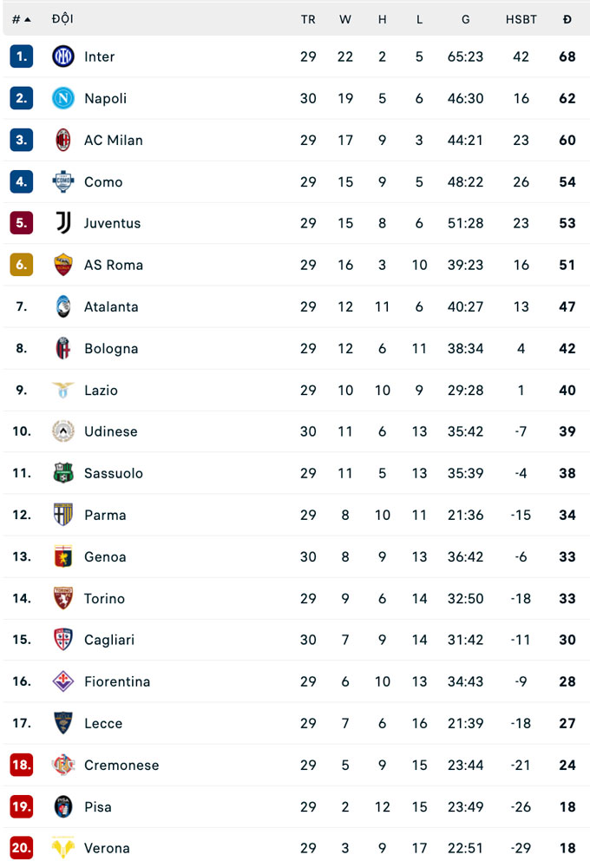
Task: Click the Atalanta club badge
Action: [63, 306]
